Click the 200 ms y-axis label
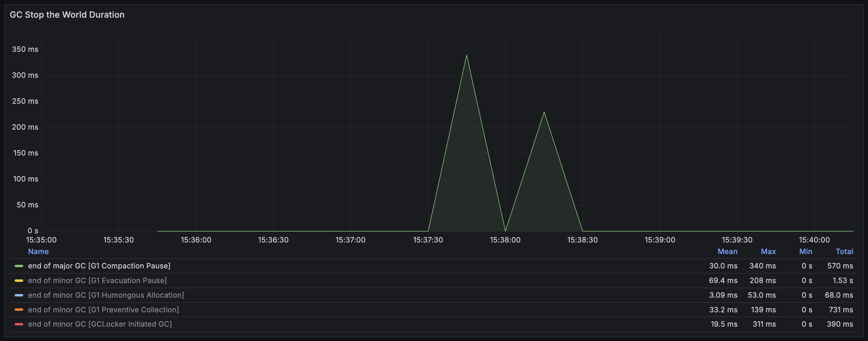The image size is (868, 341). pyautogui.click(x=25, y=127)
